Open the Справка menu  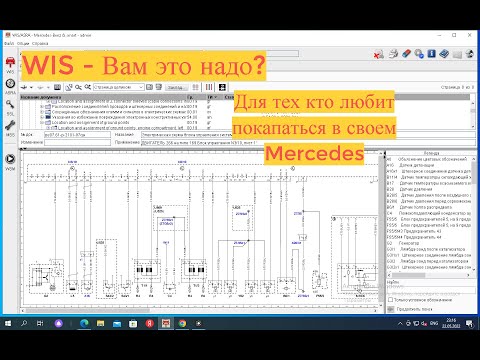[x=40, y=43]
